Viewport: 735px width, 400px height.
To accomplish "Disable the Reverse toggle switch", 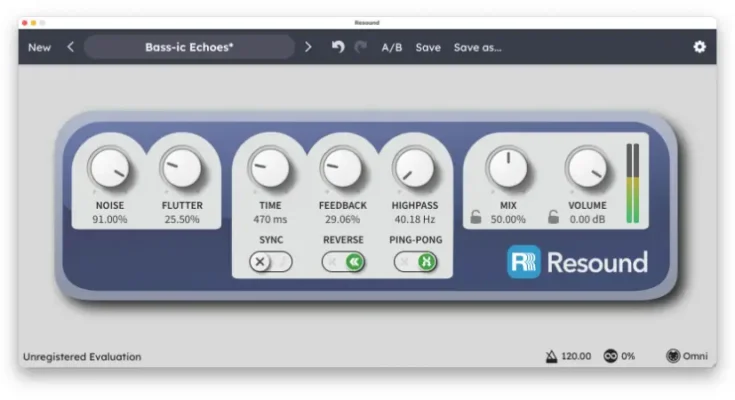I will [x=343, y=262].
